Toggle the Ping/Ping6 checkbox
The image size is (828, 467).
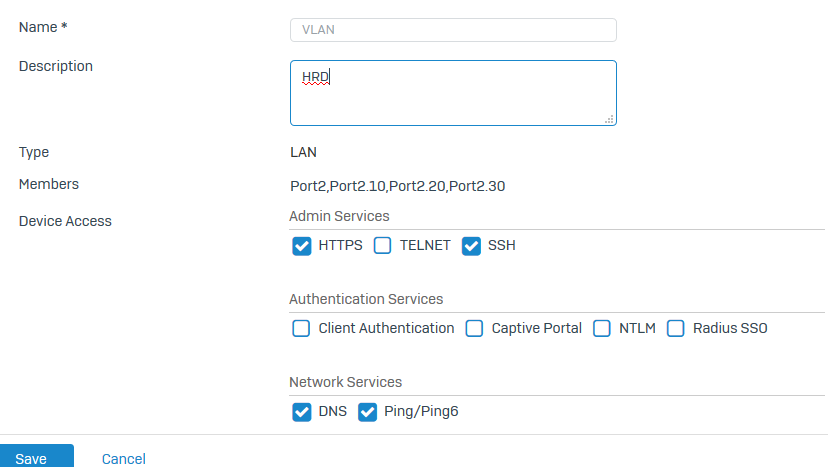coord(367,412)
